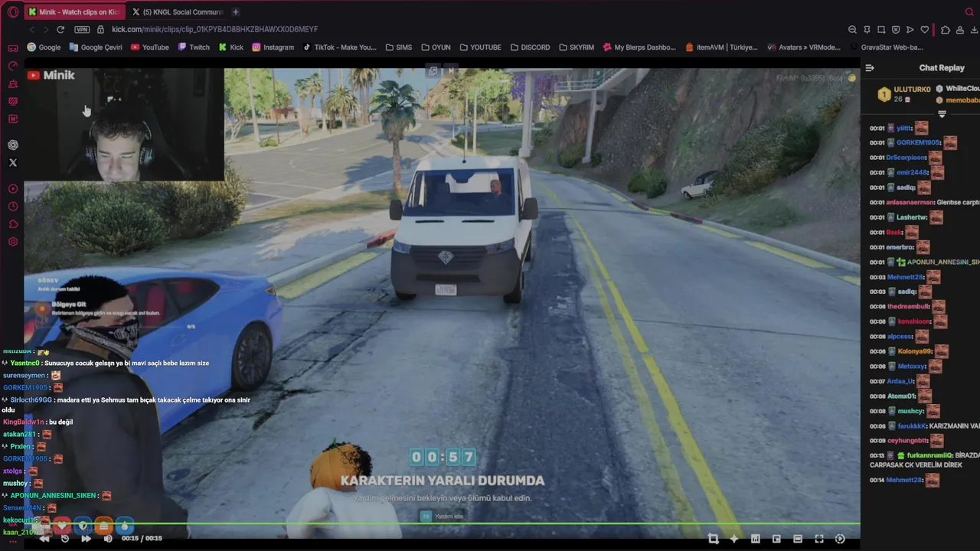Open the ChatGPT icon in the sidebar

[x=13, y=145]
